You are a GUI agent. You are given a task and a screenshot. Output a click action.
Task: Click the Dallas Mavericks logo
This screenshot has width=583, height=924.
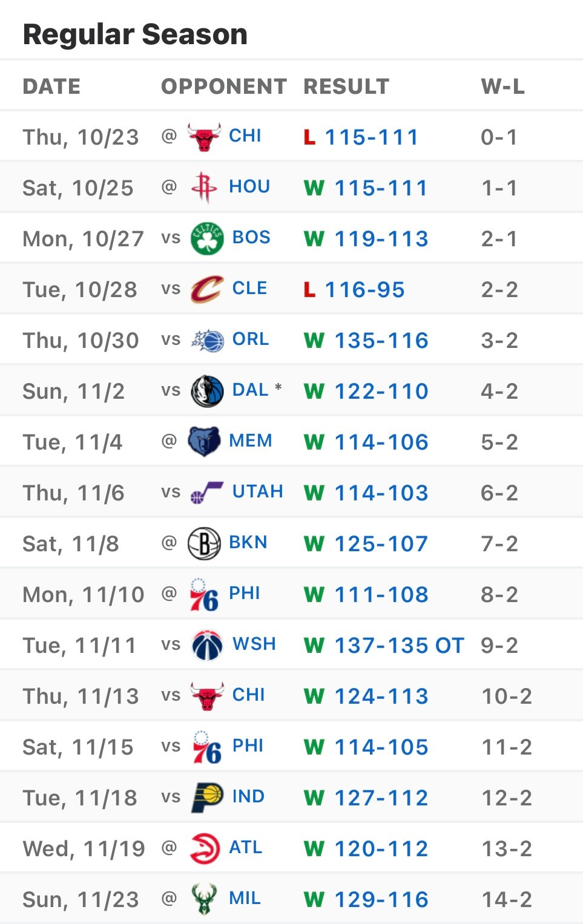coord(207,391)
